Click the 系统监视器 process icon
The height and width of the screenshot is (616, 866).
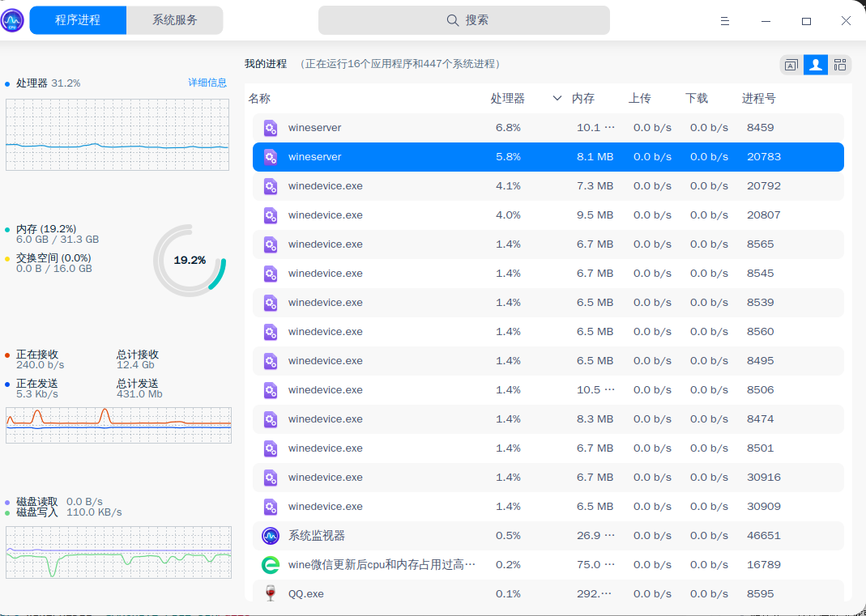tap(270, 535)
